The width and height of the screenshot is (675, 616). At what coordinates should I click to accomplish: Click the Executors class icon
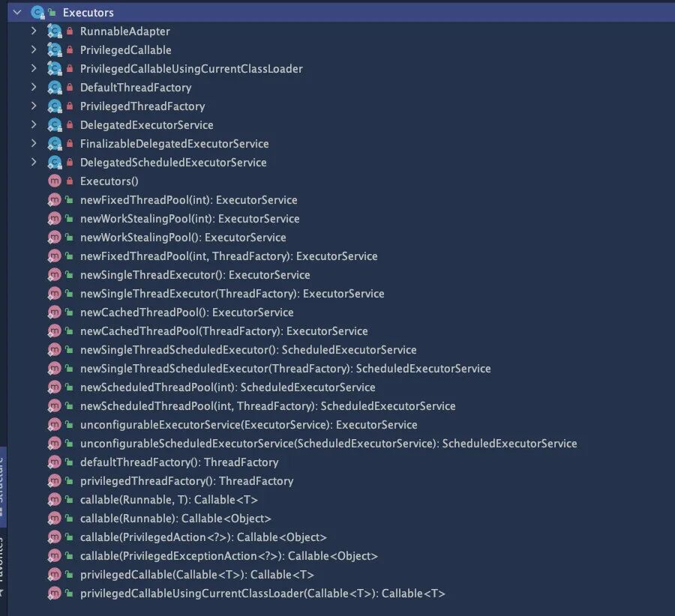click(x=37, y=13)
